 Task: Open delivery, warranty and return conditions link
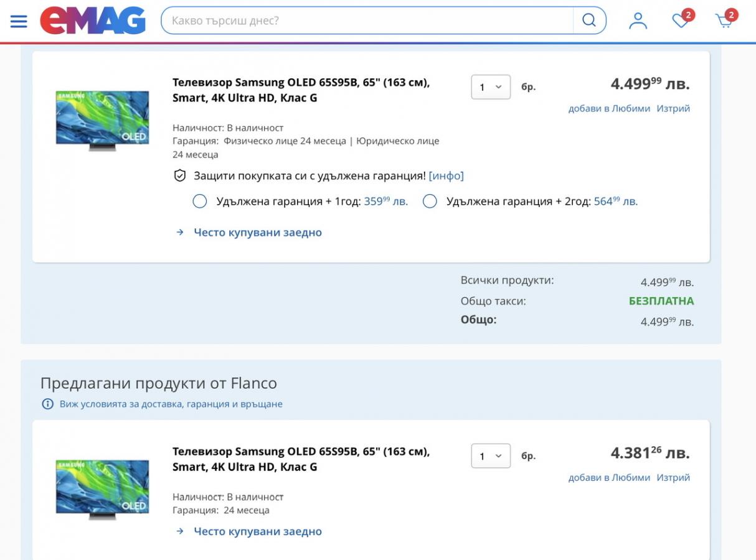(171, 404)
